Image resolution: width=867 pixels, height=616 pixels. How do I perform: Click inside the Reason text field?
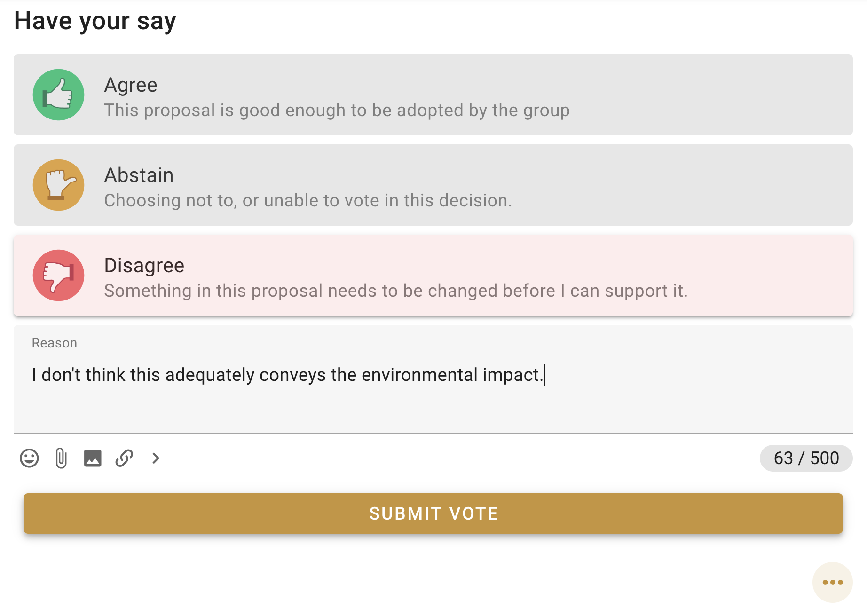point(433,404)
